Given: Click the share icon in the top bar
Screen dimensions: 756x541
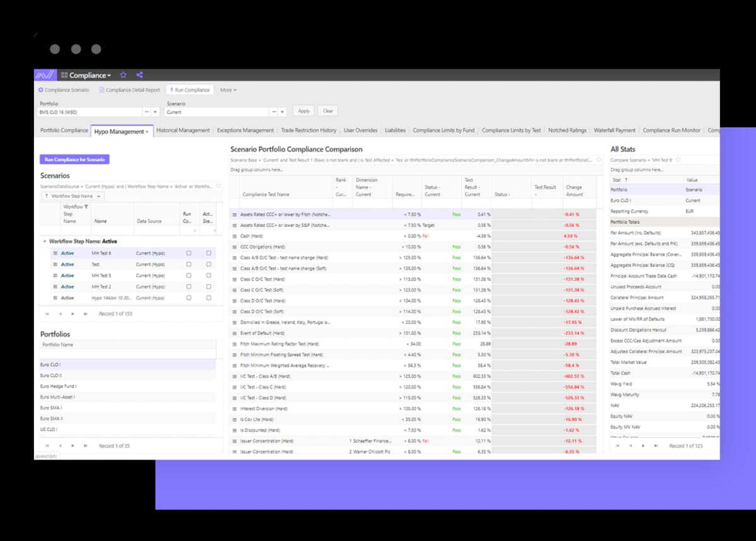Looking at the screenshot, I should click(139, 74).
